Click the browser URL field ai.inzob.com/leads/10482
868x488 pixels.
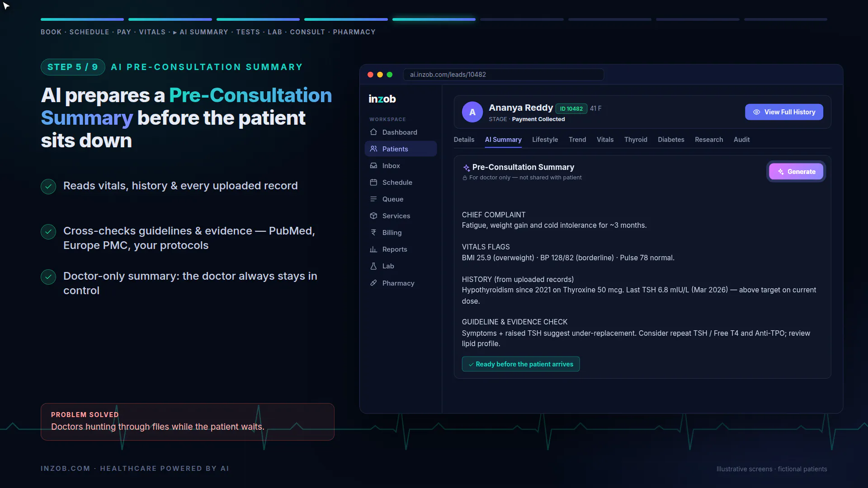point(503,75)
